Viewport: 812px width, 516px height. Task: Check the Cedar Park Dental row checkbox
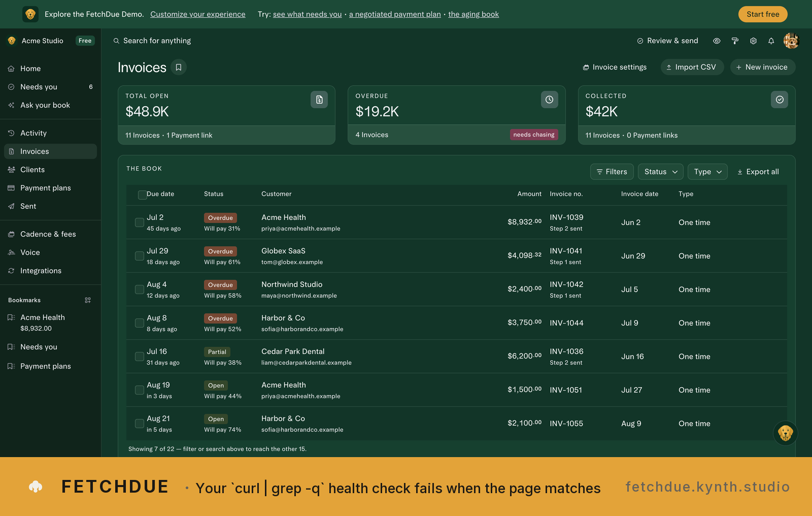coord(139,357)
